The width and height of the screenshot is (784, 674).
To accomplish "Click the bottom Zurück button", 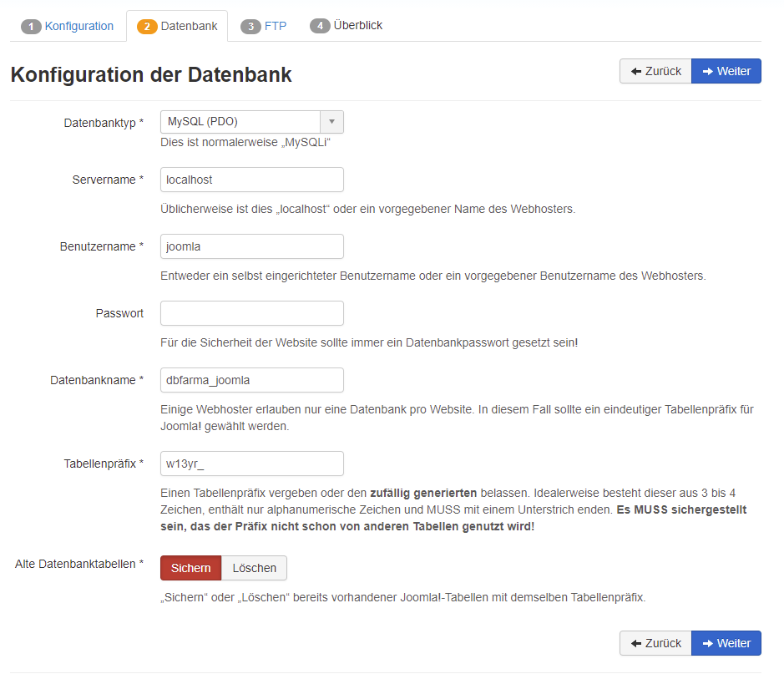I will coord(655,643).
